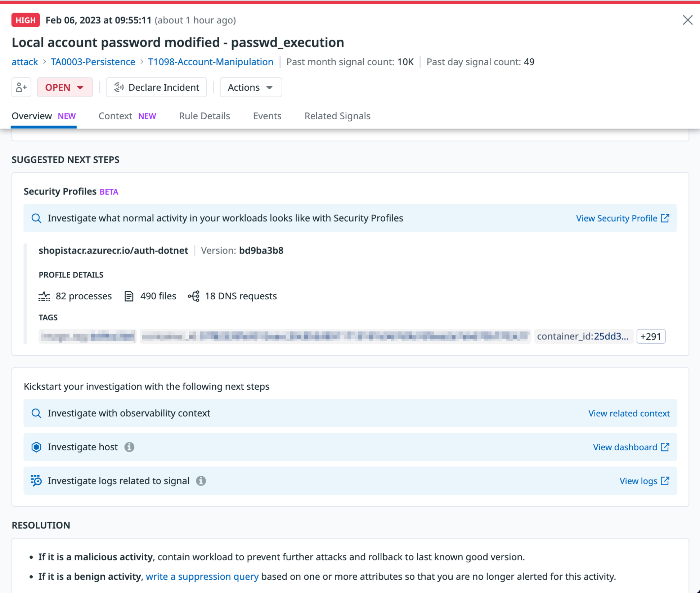
Task: Expand the Actions dropdown menu
Action: coord(251,87)
